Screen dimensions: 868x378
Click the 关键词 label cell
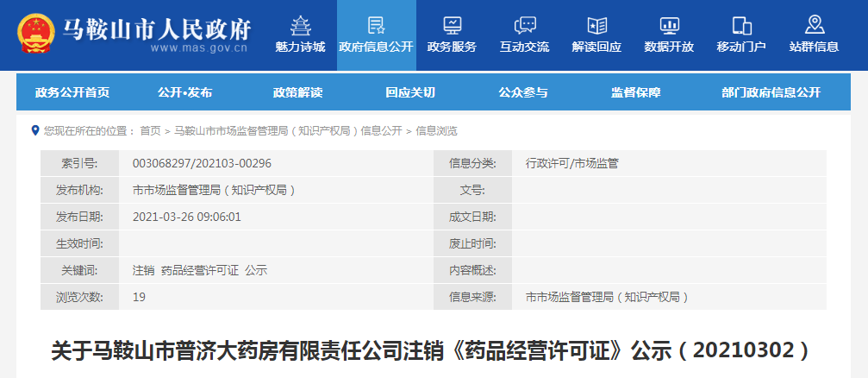click(79, 270)
